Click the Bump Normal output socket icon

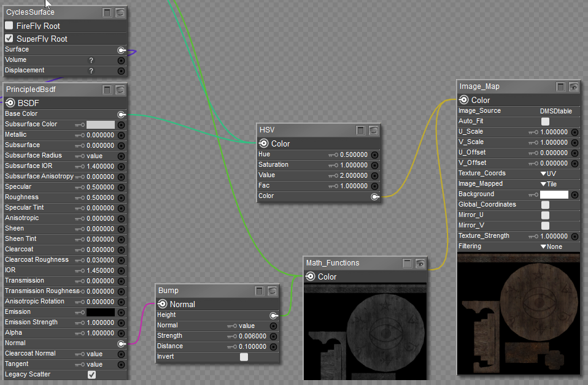coord(163,304)
